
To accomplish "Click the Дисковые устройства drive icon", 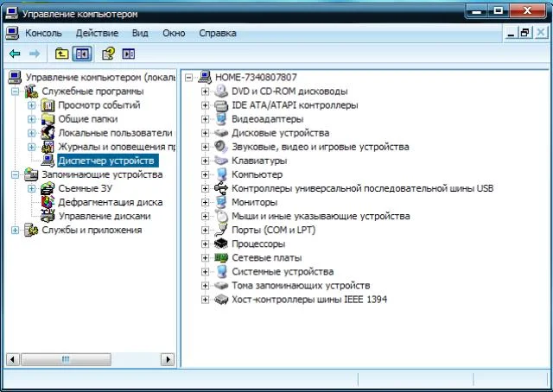I will point(221,133).
